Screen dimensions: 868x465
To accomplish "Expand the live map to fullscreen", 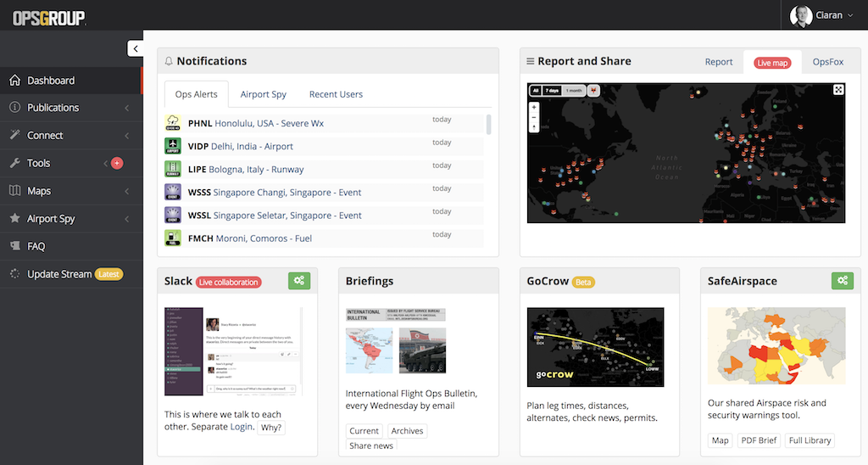I will [x=838, y=90].
